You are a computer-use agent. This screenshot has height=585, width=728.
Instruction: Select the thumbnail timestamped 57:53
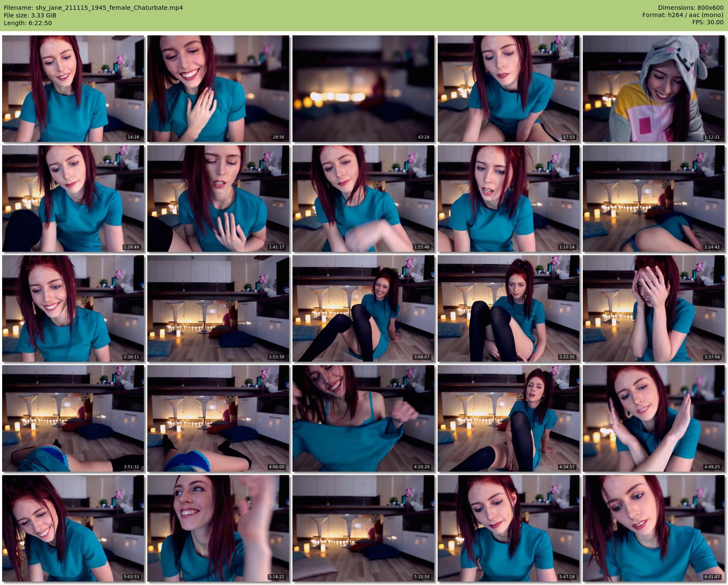click(x=508, y=89)
